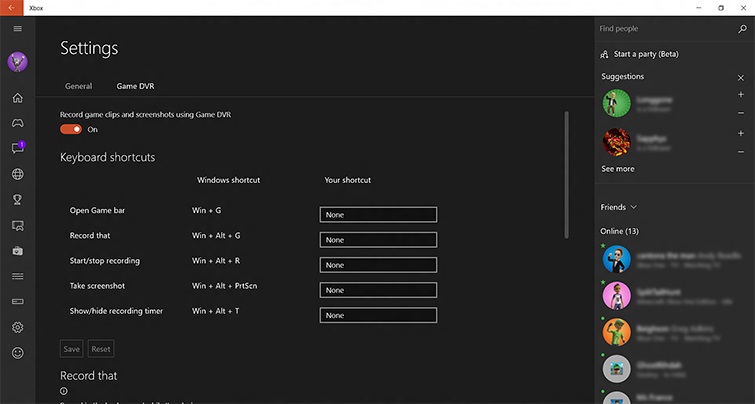The height and width of the screenshot is (404, 755).
Task: Click the settings vertical scrollbar
Action: (566, 174)
